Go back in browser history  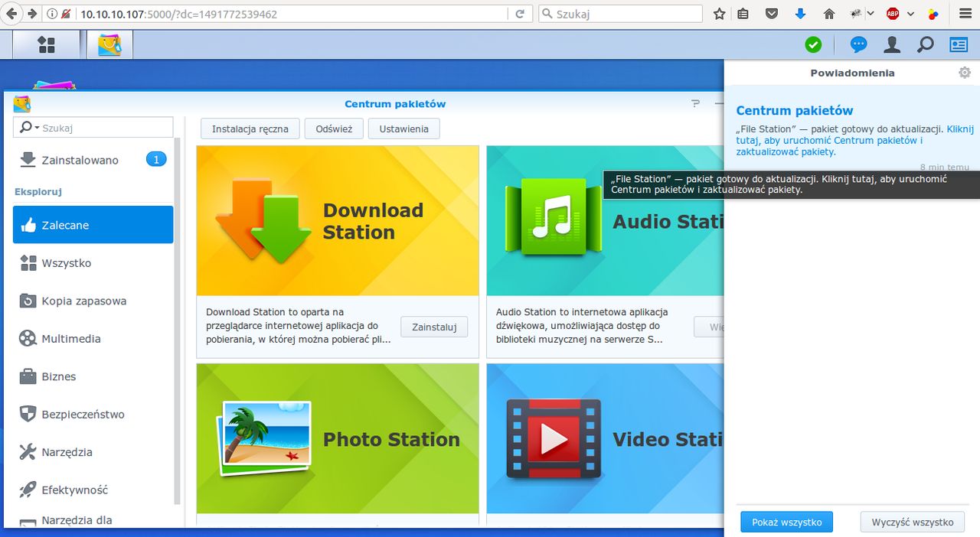coord(11,14)
